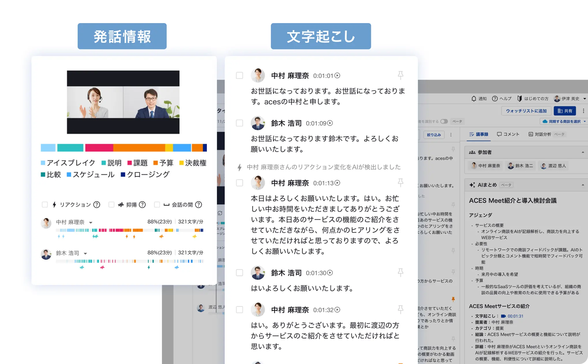
Task: Select the checkbox of 中村 麻理奈's 0:01:32 message
Action: click(239, 310)
